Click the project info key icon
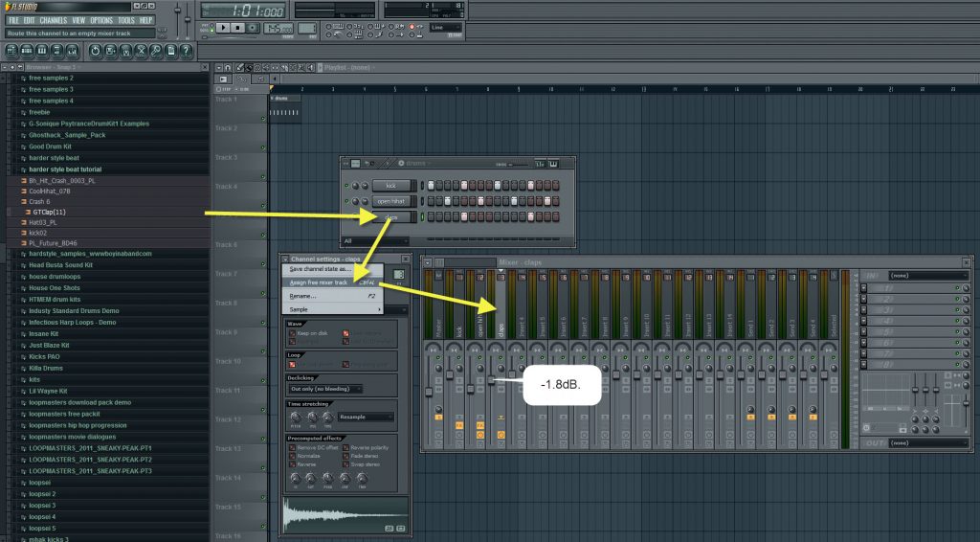This screenshot has height=542, width=980. click(156, 51)
